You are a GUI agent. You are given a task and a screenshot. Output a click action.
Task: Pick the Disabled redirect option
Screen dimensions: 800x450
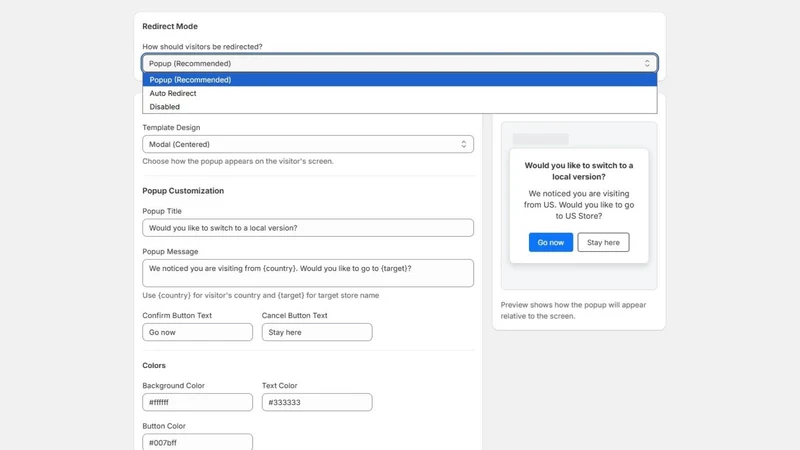pyautogui.click(x=399, y=107)
